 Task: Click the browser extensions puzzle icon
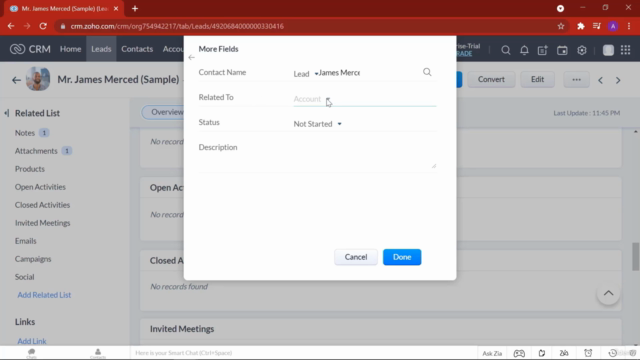580,26
